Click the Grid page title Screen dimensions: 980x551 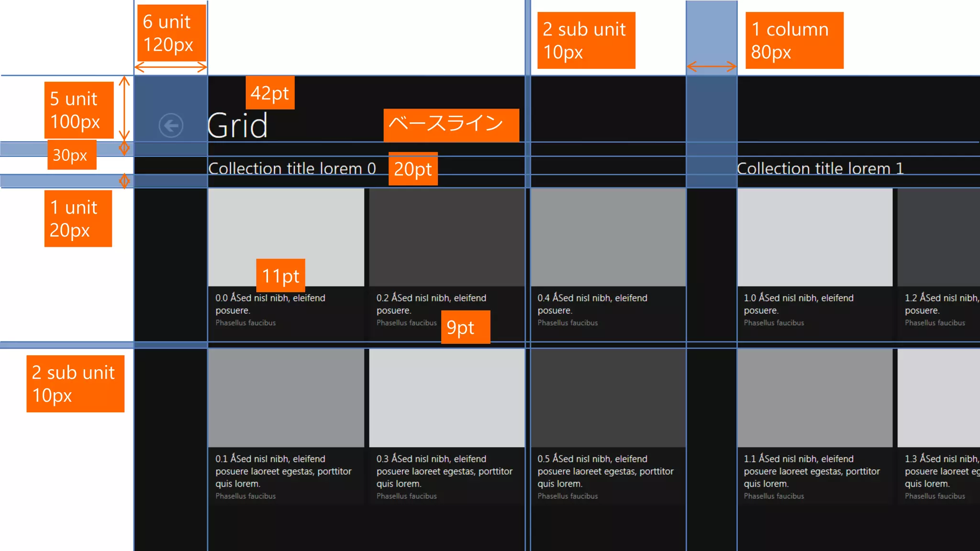(x=238, y=126)
